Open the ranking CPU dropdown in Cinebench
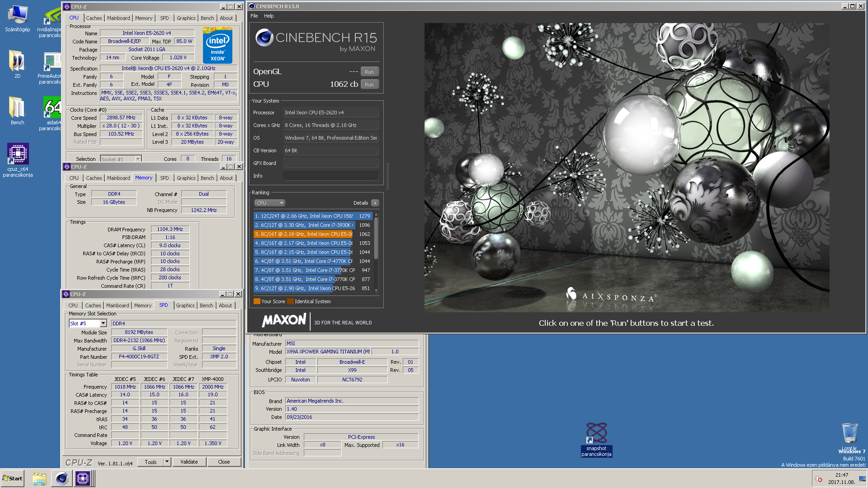This screenshot has width=868, height=488. (x=270, y=203)
